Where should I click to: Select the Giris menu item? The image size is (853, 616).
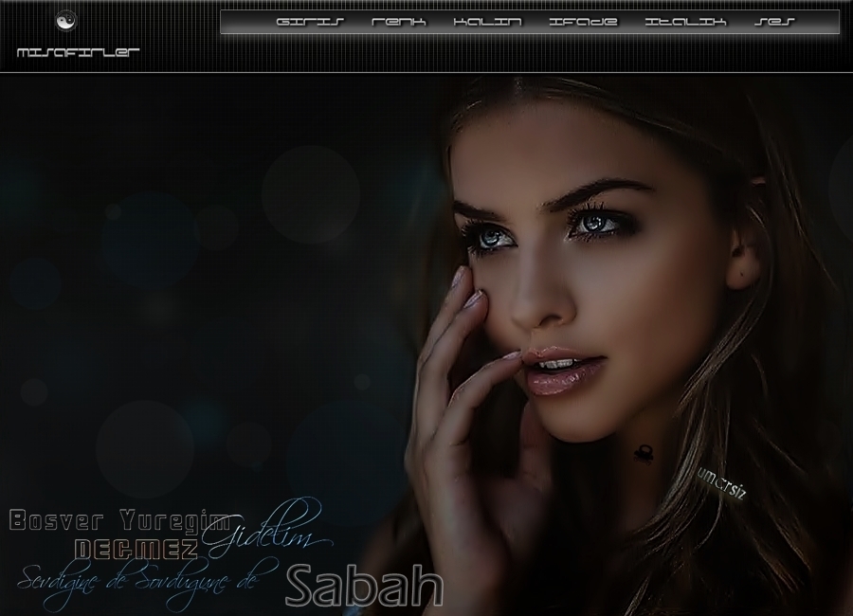pos(310,23)
